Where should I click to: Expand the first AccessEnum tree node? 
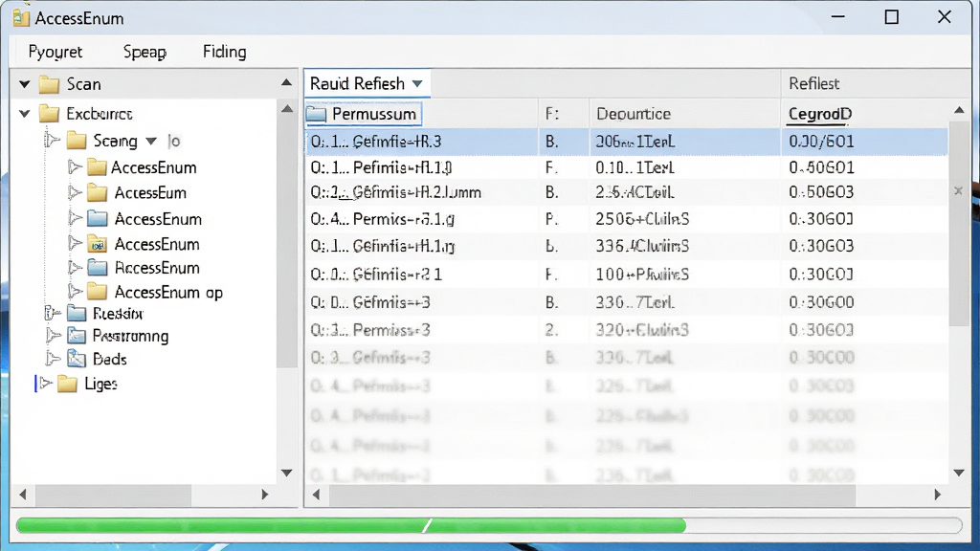point(75,166)
